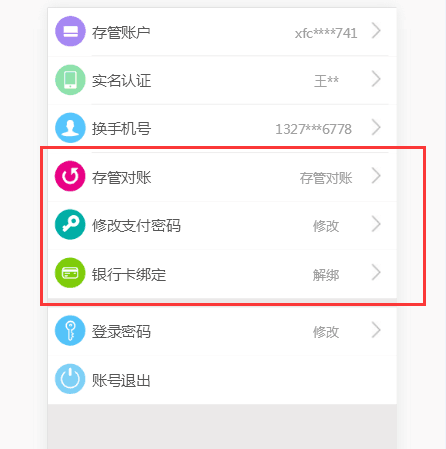This screenshot has width=446, height=449.
Task: Click the teal 修改支付密码 key icon
Action: [70, 224]
